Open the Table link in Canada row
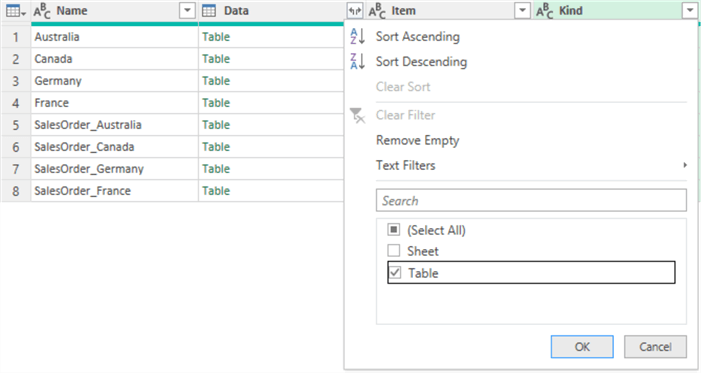Image resolution: width=701 pixels, height=373 pixels. [x=216, y=59]
